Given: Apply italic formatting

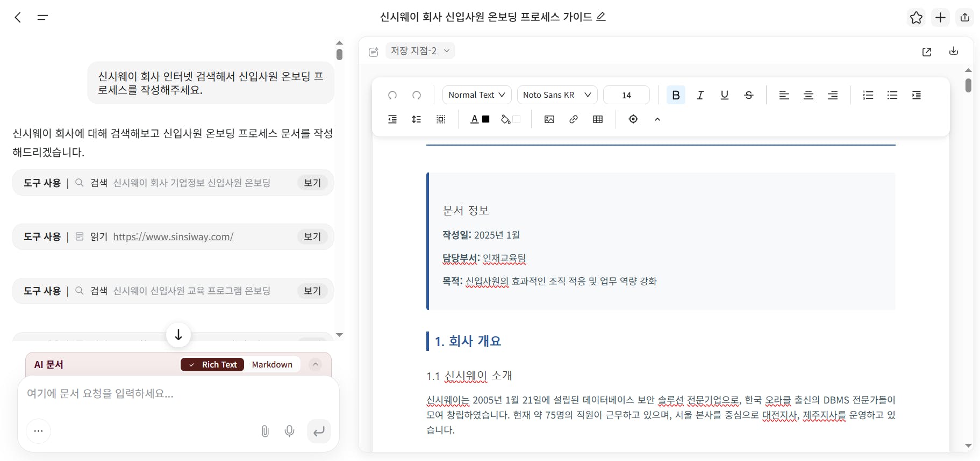Looking at the screenshot, I should (x=700, y=95).
